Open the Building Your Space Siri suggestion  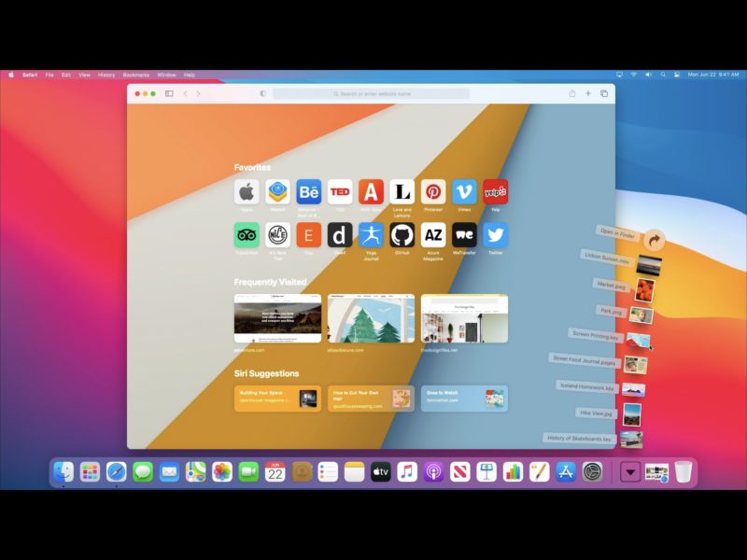point(277,399)
